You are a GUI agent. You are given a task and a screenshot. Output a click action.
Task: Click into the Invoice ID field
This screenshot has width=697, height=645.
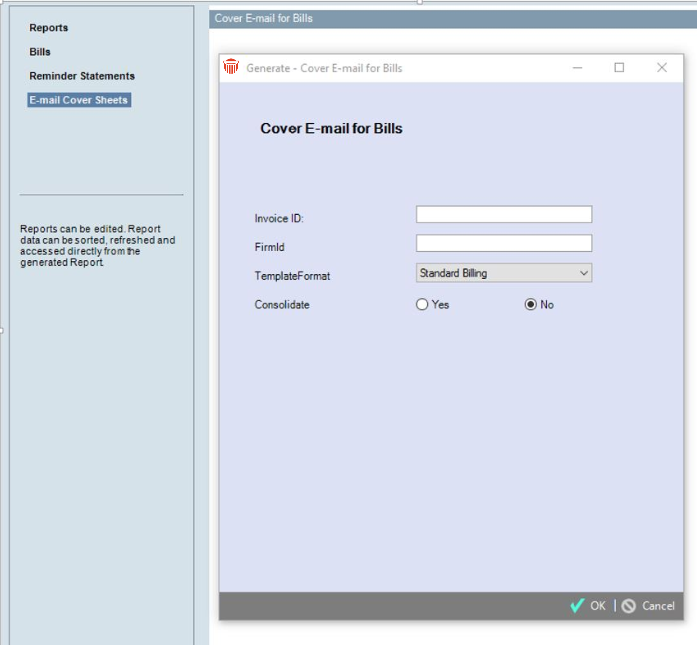(503, 215)
